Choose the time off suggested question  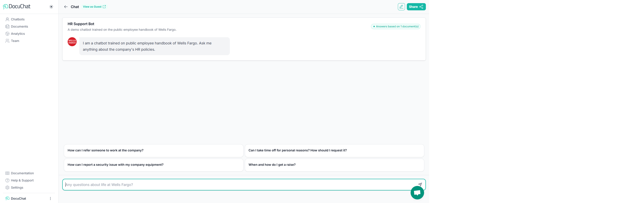click(x=334, y=151)
